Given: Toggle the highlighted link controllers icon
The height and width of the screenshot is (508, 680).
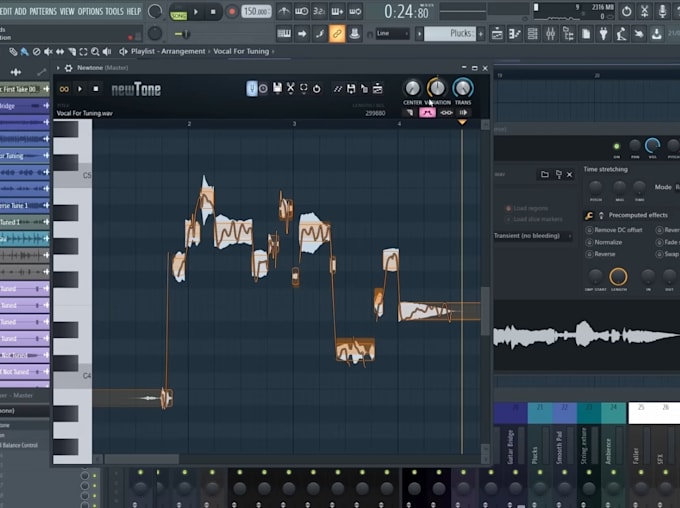Looking at the screenshot, I should coord(337,33).
